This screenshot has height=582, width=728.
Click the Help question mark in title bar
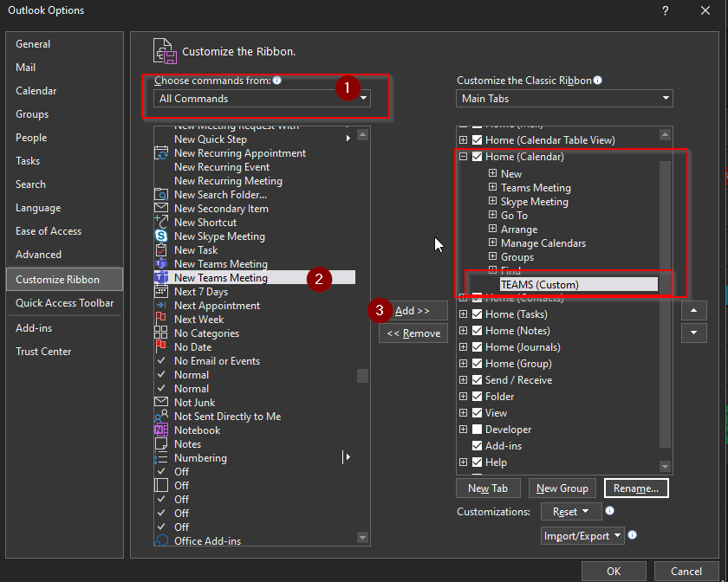coord(666,10)
